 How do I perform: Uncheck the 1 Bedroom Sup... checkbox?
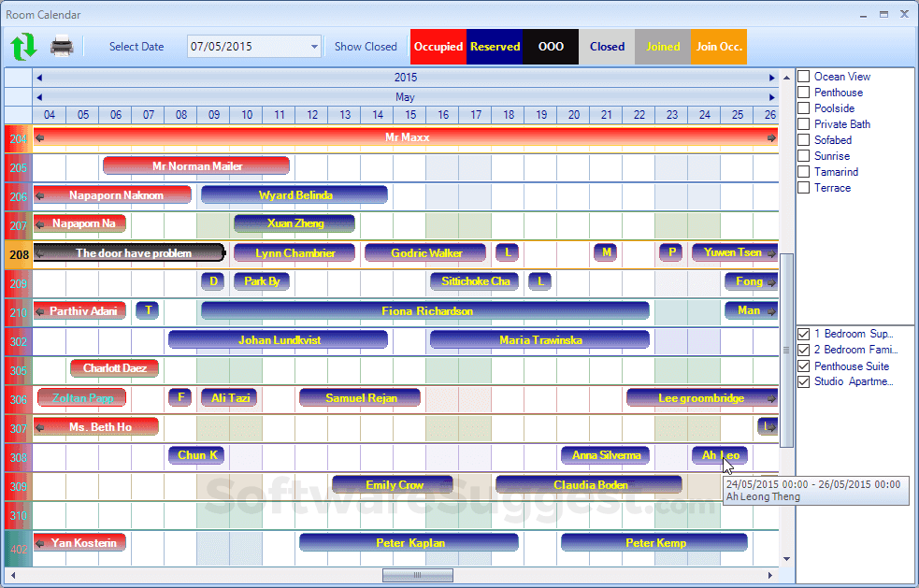804,334
